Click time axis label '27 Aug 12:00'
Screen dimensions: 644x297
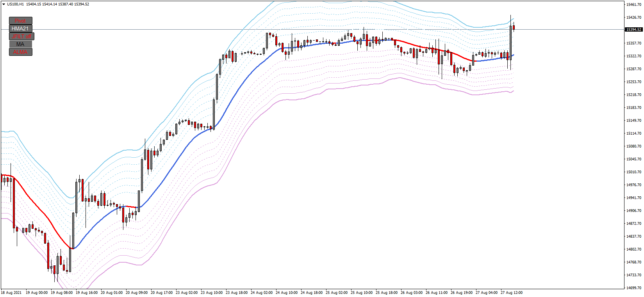coord(512,293)
